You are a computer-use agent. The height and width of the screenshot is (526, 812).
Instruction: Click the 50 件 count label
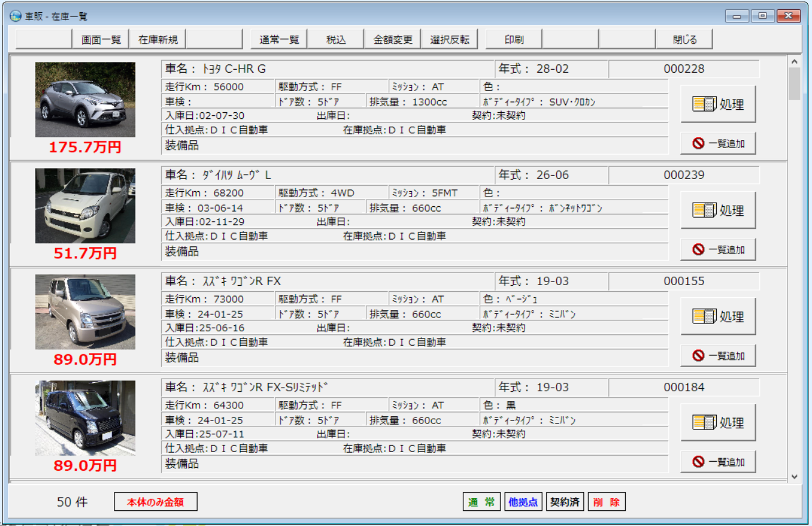coord(72,502)
